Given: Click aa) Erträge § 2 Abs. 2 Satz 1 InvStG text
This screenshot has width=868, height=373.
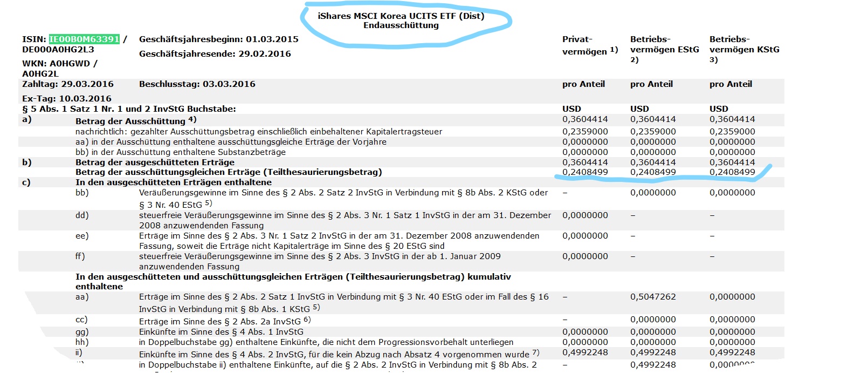Looking at the screenshot, I should tap(344, 303).
